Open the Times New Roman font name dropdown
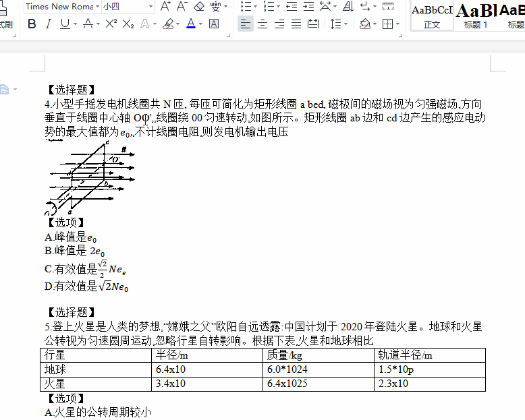The image size is (525, 420). (x=97, y=6)
